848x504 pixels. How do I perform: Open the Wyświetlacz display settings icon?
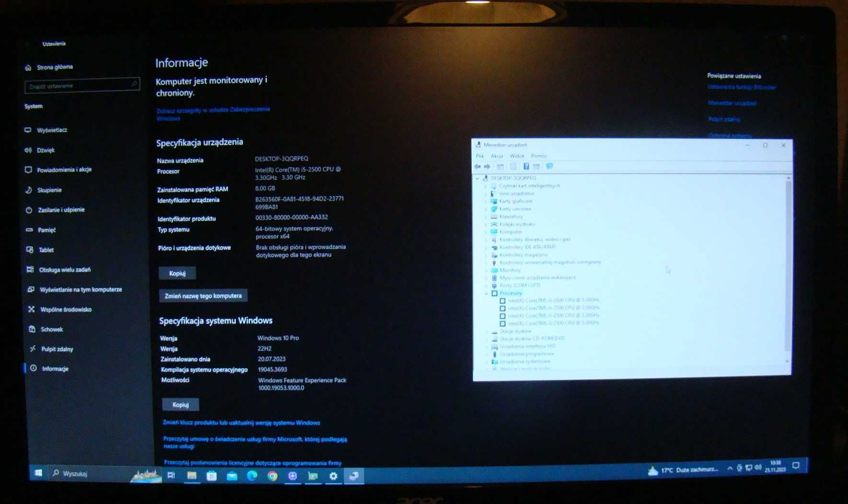click(28, 130)
